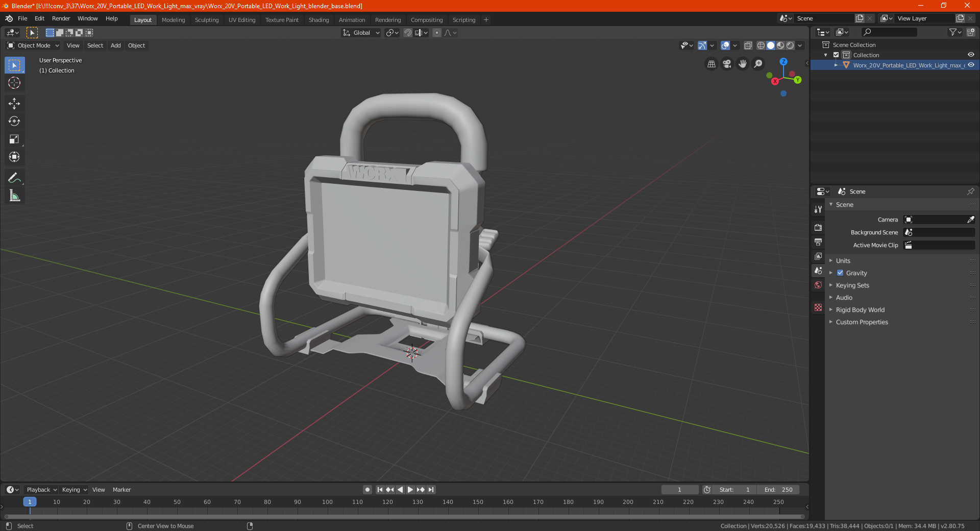The height and width of the screenshot is (531, 980).
Task: Click the Z axis on navigation gizmo
Action: [x=783, y=61]
